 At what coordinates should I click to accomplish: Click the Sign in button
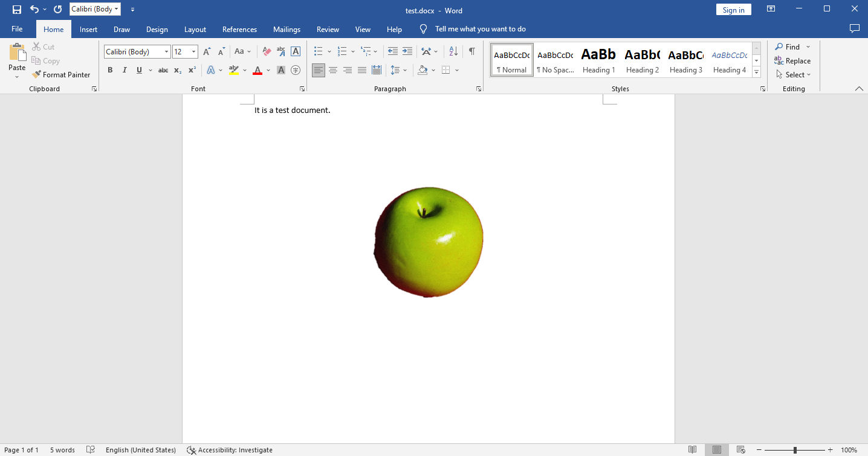[x=733, y=10]
